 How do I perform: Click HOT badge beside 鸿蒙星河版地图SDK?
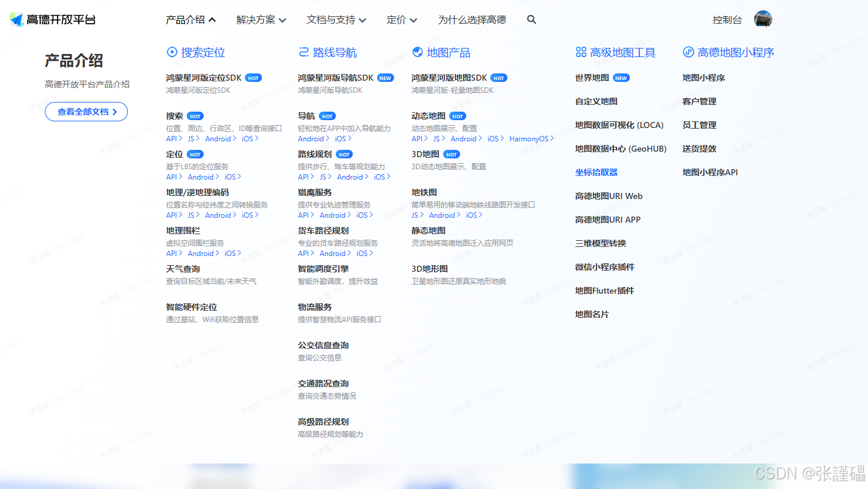pos(499,78)
